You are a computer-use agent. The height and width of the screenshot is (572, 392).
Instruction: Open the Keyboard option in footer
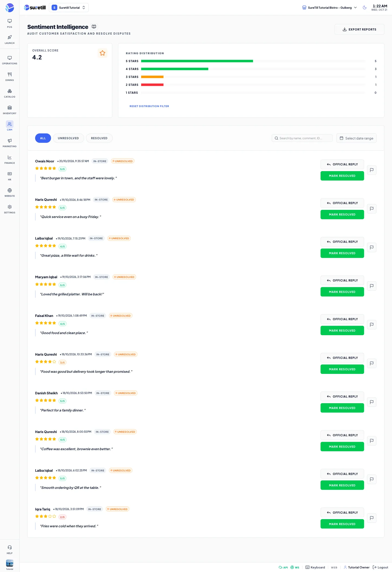(315, 567)
